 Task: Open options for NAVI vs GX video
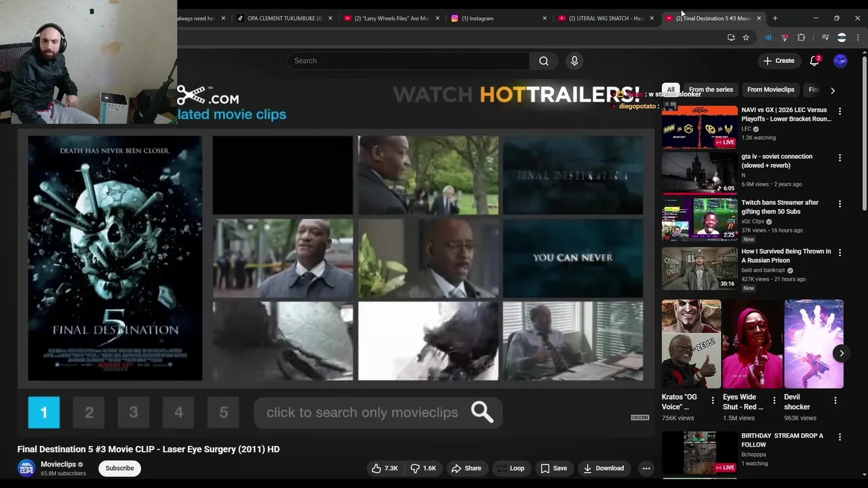pyautogui.click(x=840, y=111)
